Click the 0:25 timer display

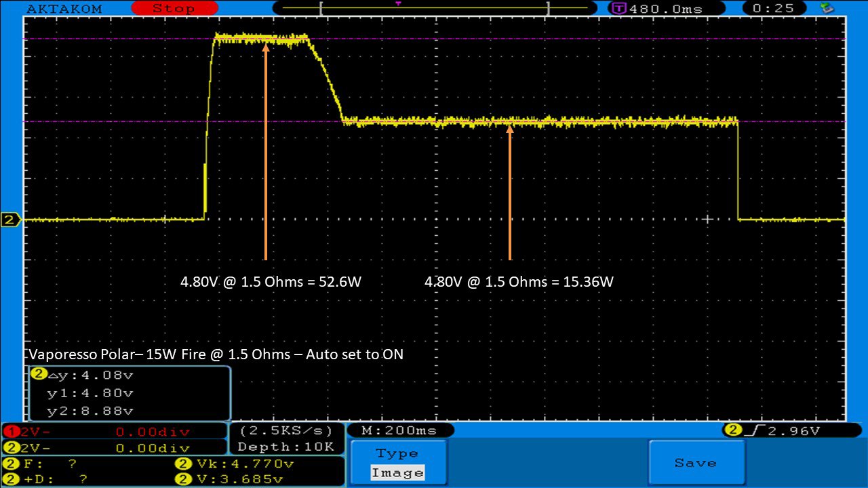point(777,9)
